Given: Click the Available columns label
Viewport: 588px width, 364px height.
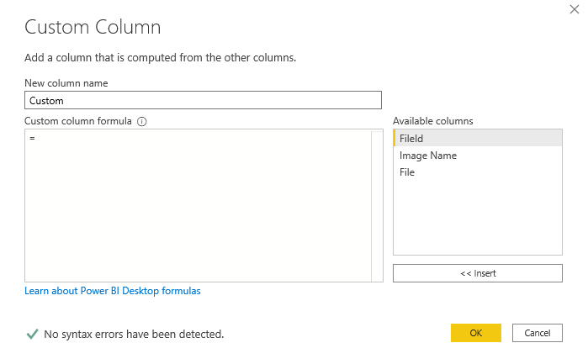Looking at the screenshot, I should click(x=432, y=121).
